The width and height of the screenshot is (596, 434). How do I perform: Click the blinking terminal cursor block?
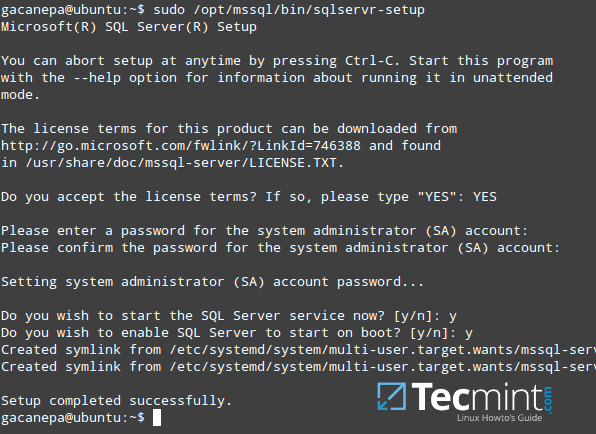(x=157, y=418)
